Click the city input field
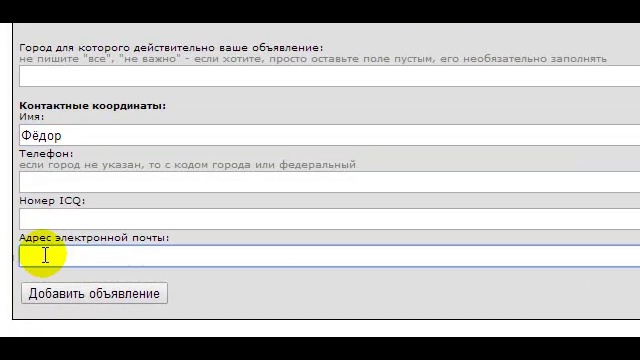The image size is (640, 360). 329,76
